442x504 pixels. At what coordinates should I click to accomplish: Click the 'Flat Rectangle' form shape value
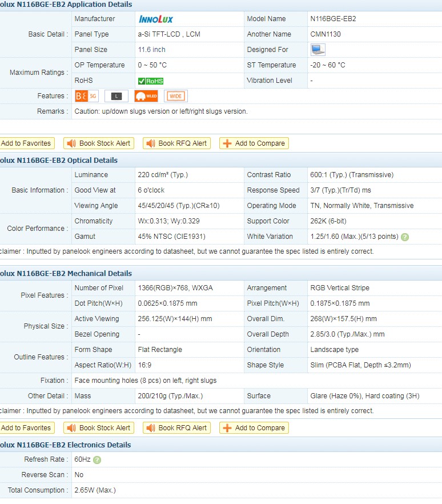click(160, 349)
